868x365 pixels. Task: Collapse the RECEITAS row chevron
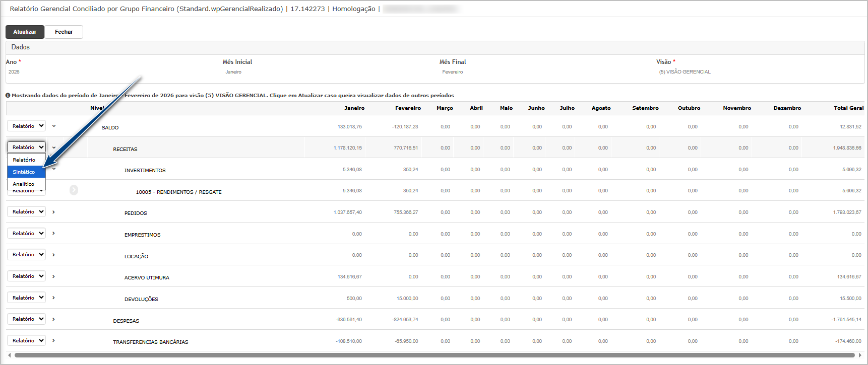(x=54, y=148)
